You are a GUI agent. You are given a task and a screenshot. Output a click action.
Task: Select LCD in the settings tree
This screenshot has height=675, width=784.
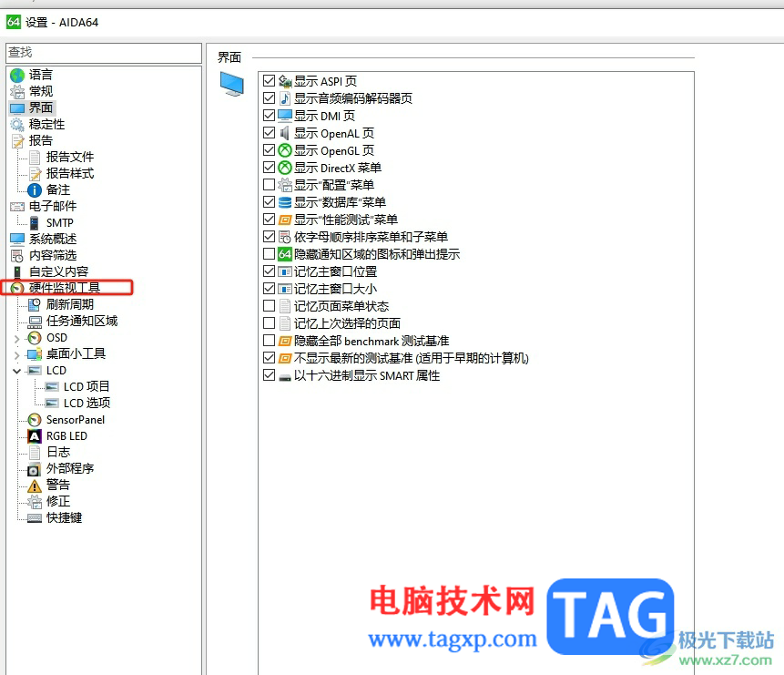[56, 371]
